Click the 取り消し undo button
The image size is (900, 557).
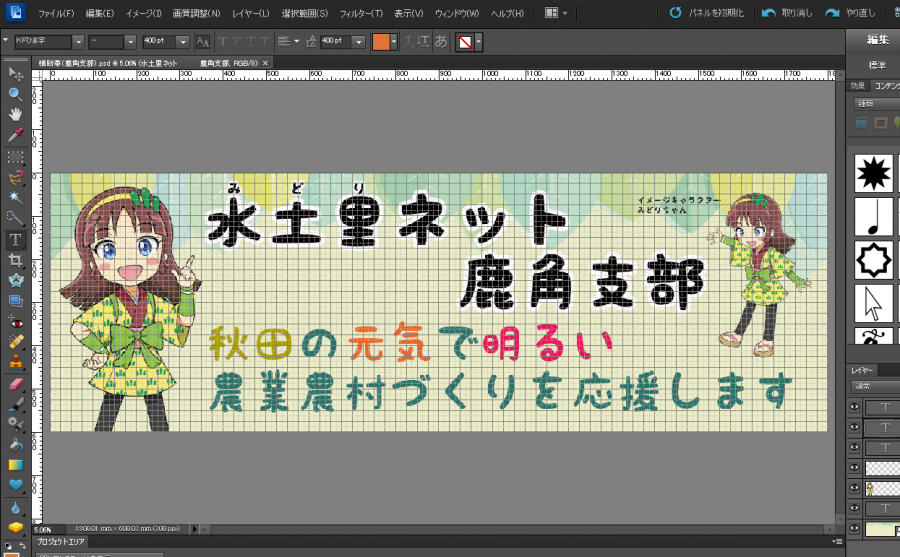click(x=787, y=13)
